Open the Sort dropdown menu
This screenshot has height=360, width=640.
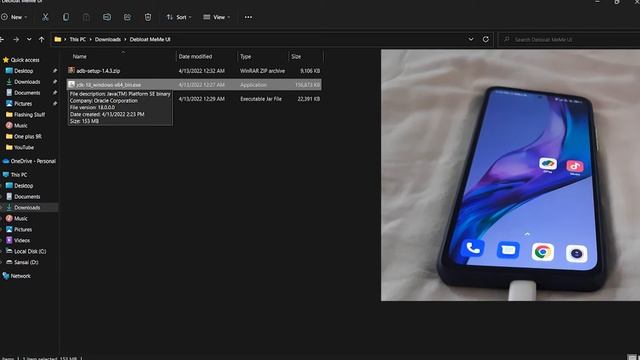(x=179, y=17)
